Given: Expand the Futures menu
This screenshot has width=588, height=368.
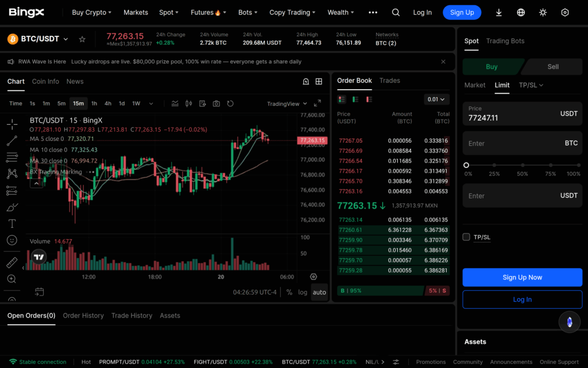Looking at the screenshot, I should point(208,13).
